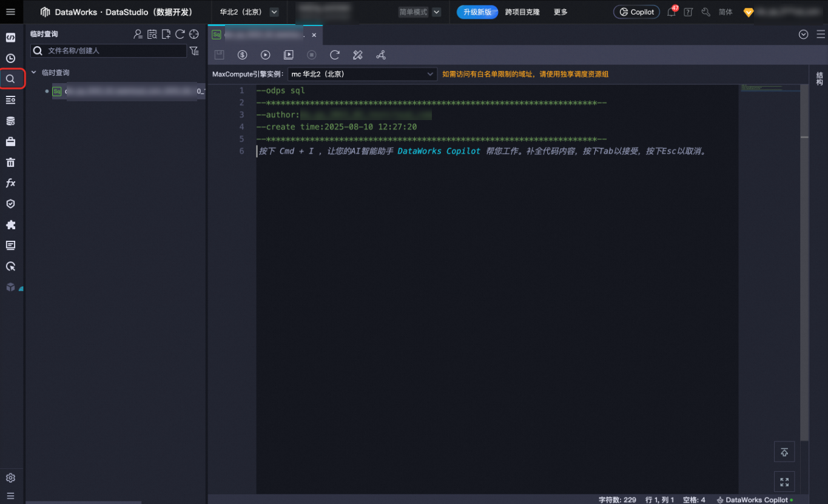Open the shield check icon in sidebar
Image resolution: width=828 pixels, height=504 pixels.
(x=10, y=204)
